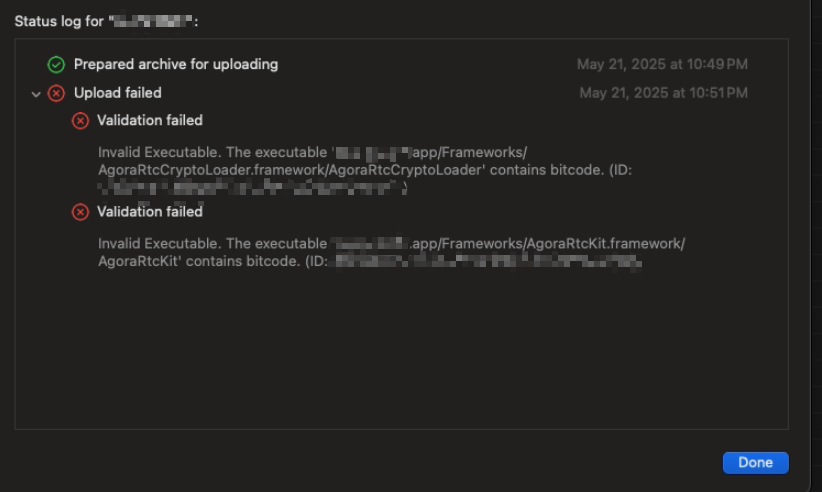Click the blurred app name in header

pyautogui.click(x=153, y=21)
